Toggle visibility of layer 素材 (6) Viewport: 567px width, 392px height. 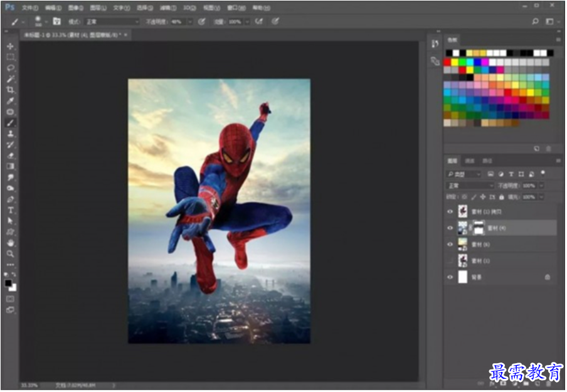coord(450,245)
